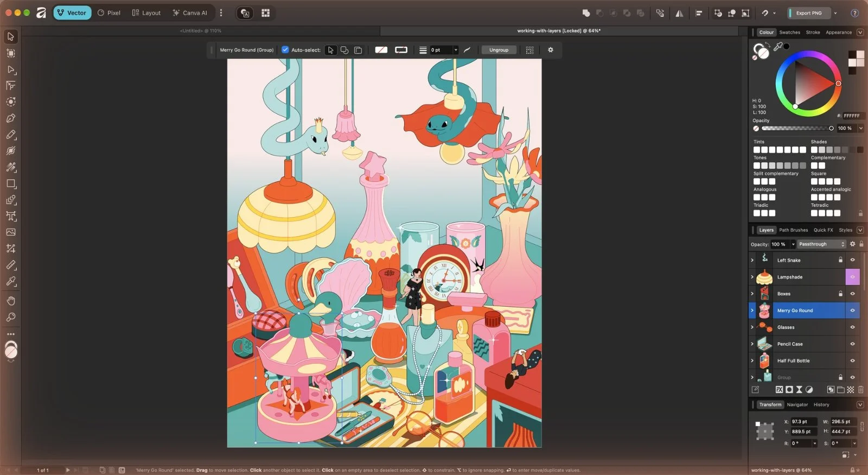
Task: Toggle visibility of Half Full Bottle layer
Action: 852,361
